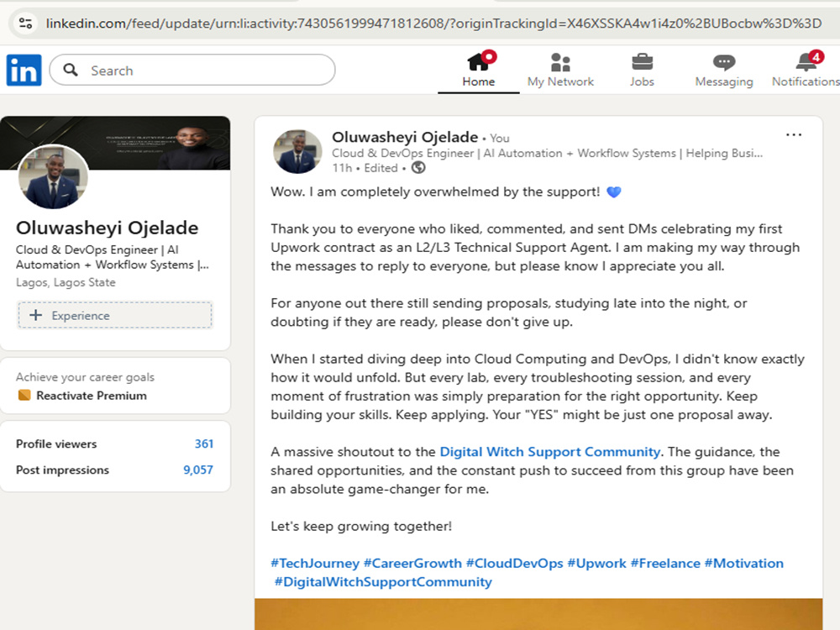Click the #CloudDevOps hashtag
The height and width of the screenshot is (630, 840).
514,563
